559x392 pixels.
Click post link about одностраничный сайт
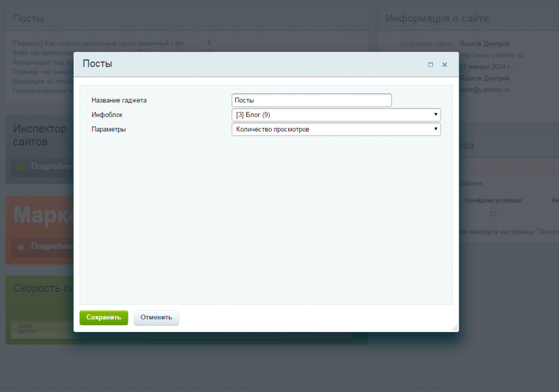[98, 43]
